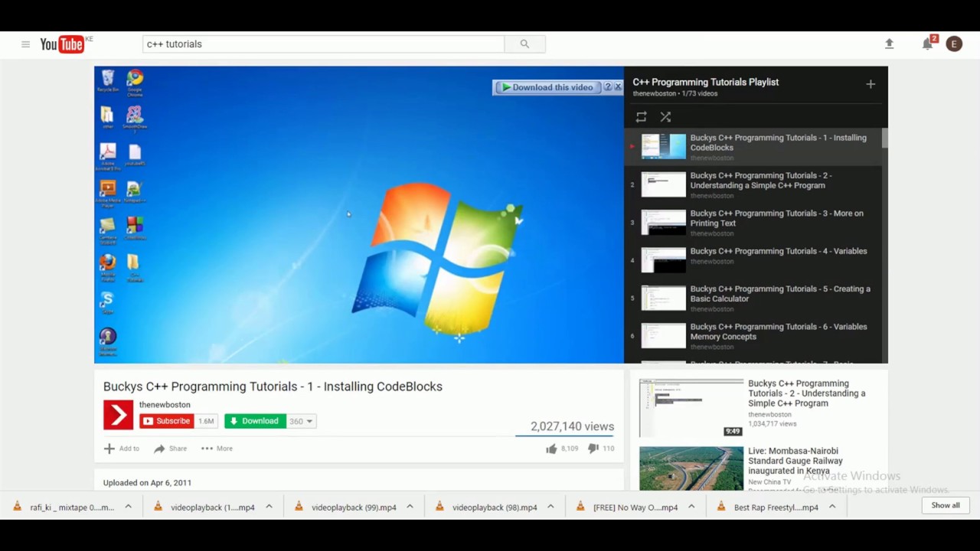Open thenewboston channel name link

click(x=165, y=405)
